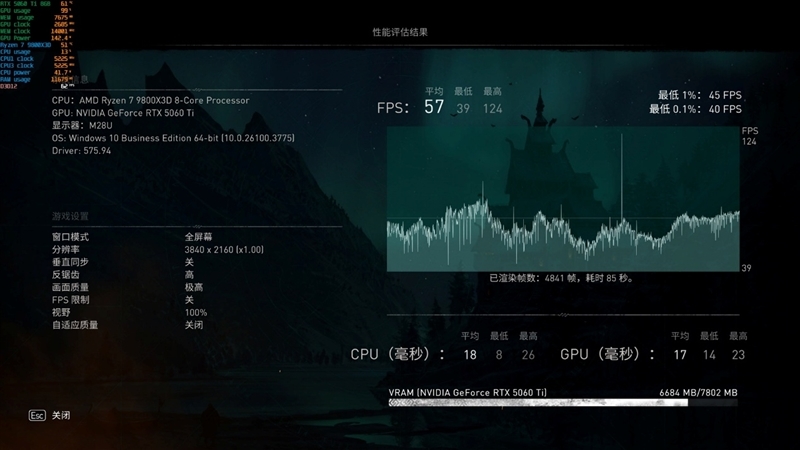Click the 自适应质量 setting label
The width and height of the screenshot is (800, 450).
[75, 325]
